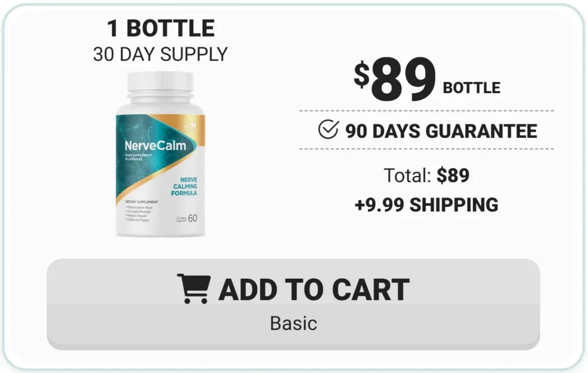Click the dollar sign before 89
The width and height of the screenshot is (588, 373).
click(362, 75)
